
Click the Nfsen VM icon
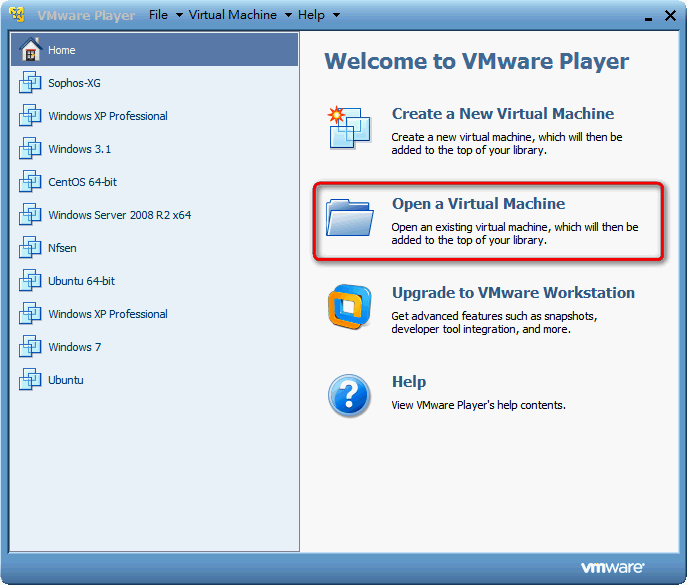(x=30, y=247)
